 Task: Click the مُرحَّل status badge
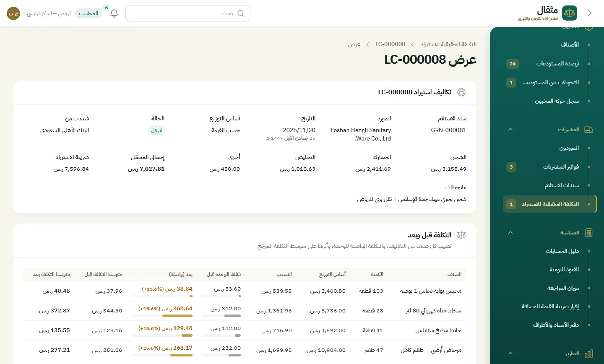point(157,130)
